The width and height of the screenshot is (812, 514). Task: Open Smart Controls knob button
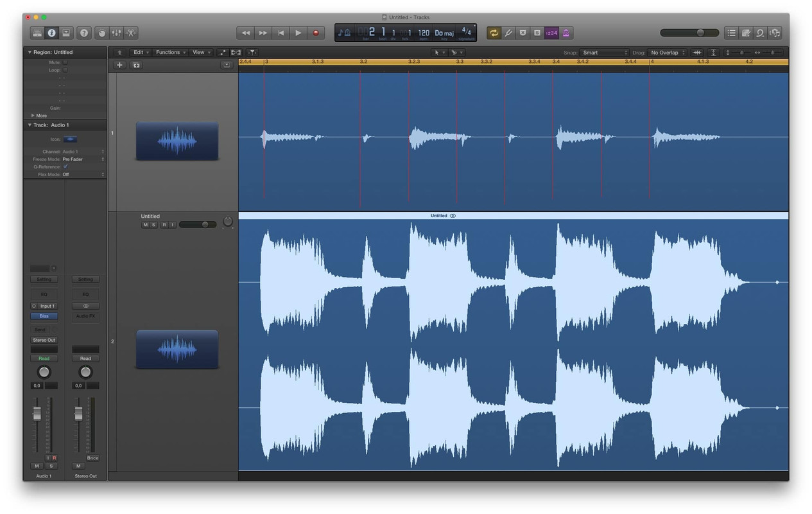point(101,33)
